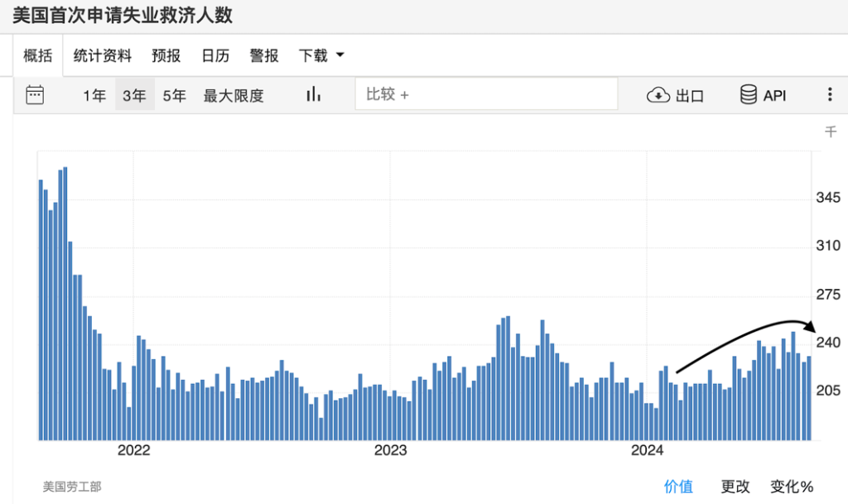The width and height of the screenshot is (848, 504).
Task: Select the 3年 time range
Action: 135,96
